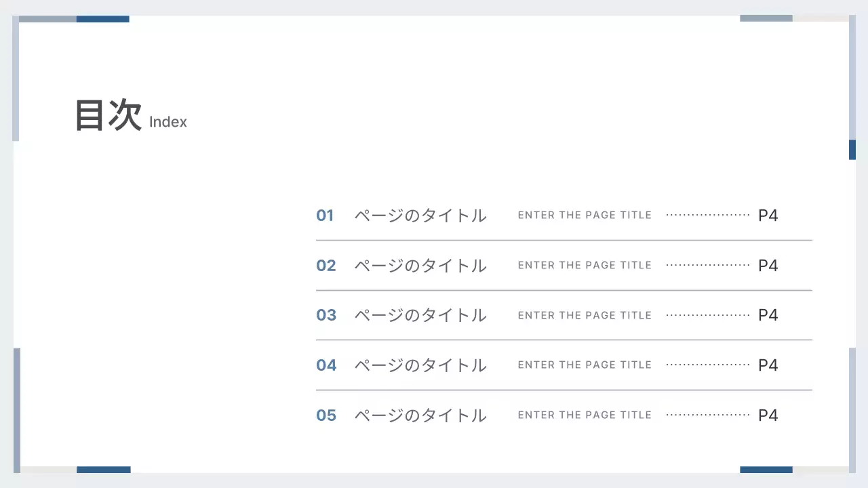The width and height of the screenshot is (868, 488).
Task: Select the P4 page number in row 05
Action: click(x=768, y=415)
